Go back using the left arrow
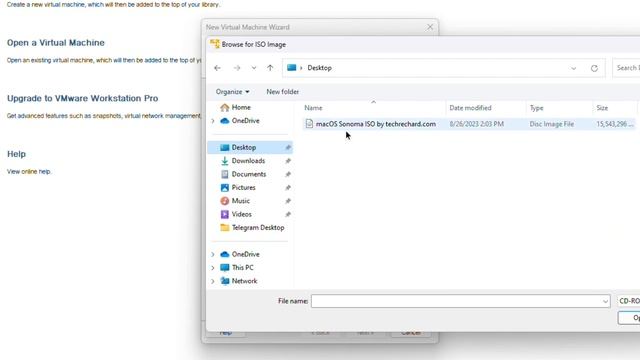Screen dimensions: 640x360 point(217,68)
